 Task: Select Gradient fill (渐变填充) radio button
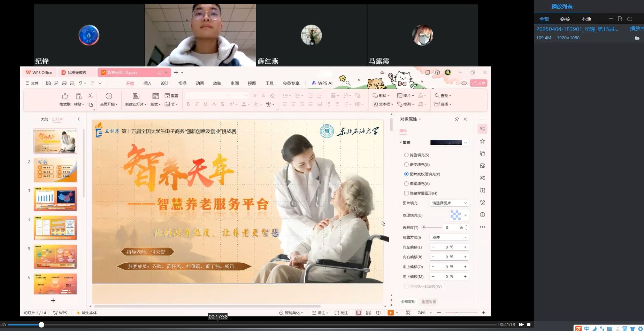tap(406, 164)
